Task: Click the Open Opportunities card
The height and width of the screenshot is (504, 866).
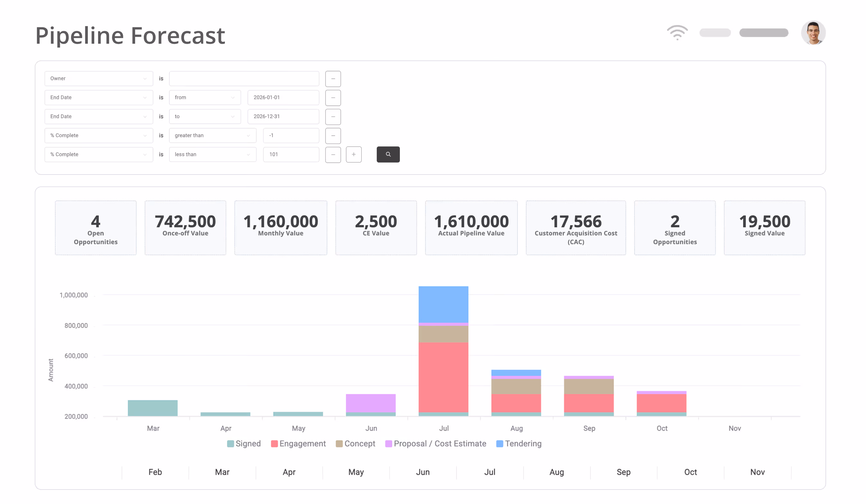Action: [x=96, y=228]
